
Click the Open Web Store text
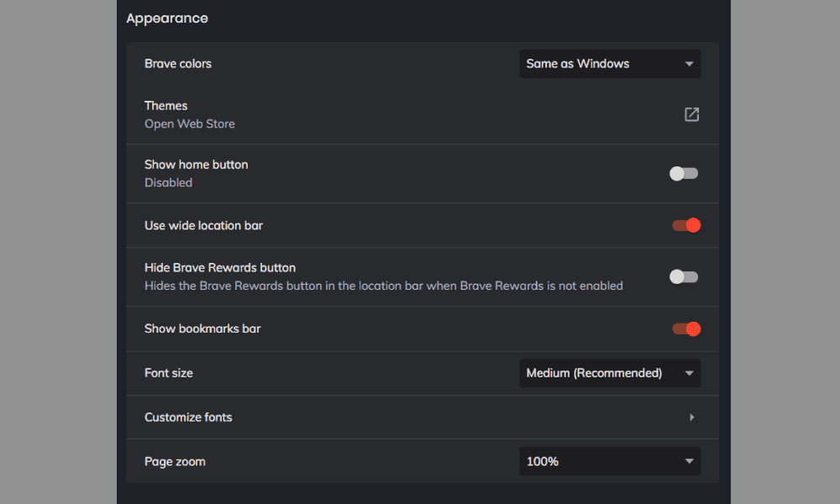click(190, 124)
